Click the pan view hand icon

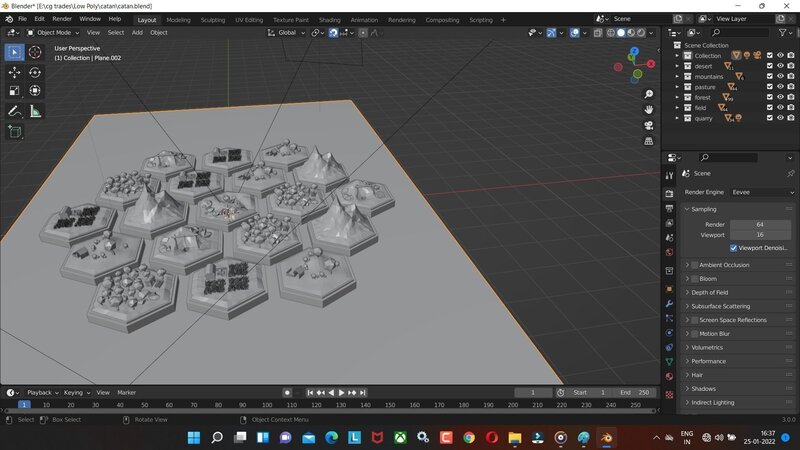click(649, 108)
